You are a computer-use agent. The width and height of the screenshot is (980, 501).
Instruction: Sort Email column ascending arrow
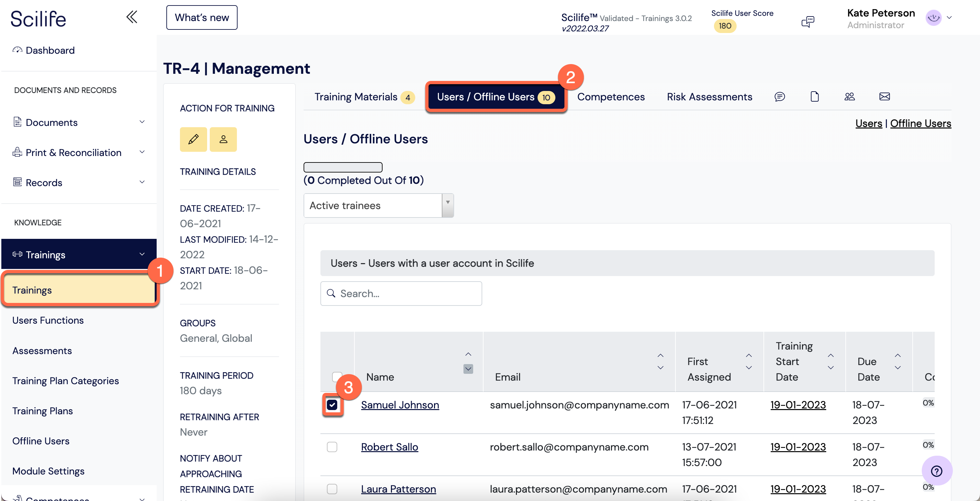(x=661, y=355)
